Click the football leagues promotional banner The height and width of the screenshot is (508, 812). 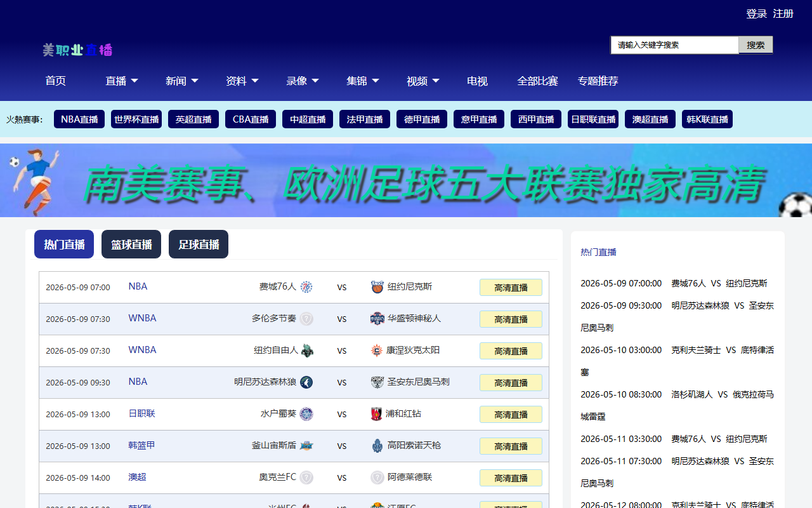click(x=406, y=180)
